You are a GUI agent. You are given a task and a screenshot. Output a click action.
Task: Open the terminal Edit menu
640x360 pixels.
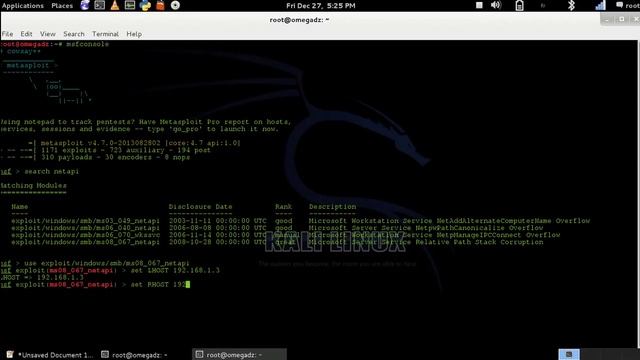point(27,34)
